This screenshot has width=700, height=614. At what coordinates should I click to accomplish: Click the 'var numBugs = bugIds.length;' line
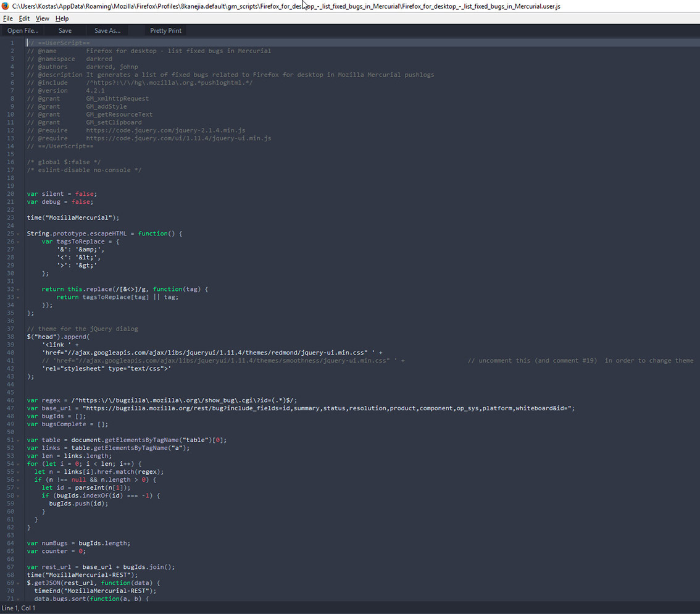(x=78, y=544)
